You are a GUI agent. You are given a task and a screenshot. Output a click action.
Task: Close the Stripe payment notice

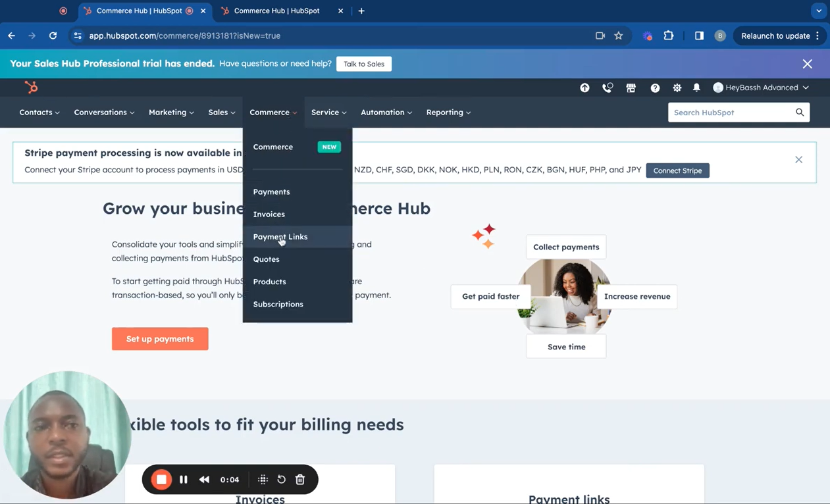click(798, 160)
